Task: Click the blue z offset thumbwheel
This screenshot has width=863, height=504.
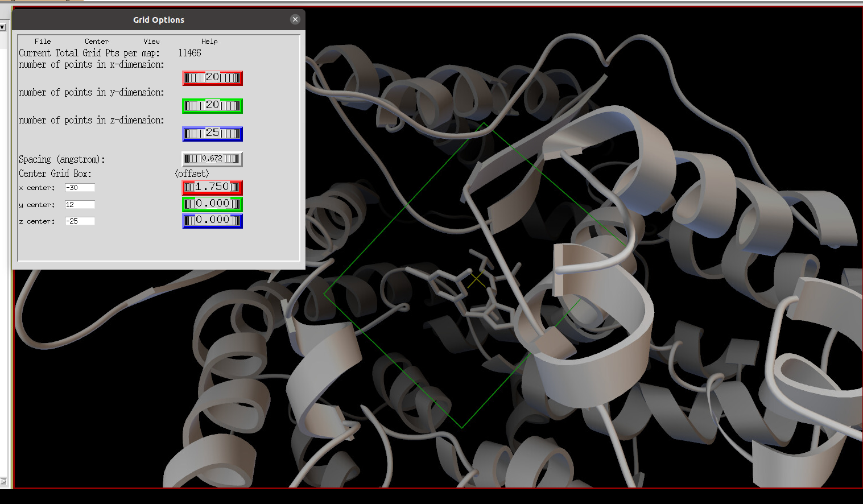Action: click(x=212, y=220)
